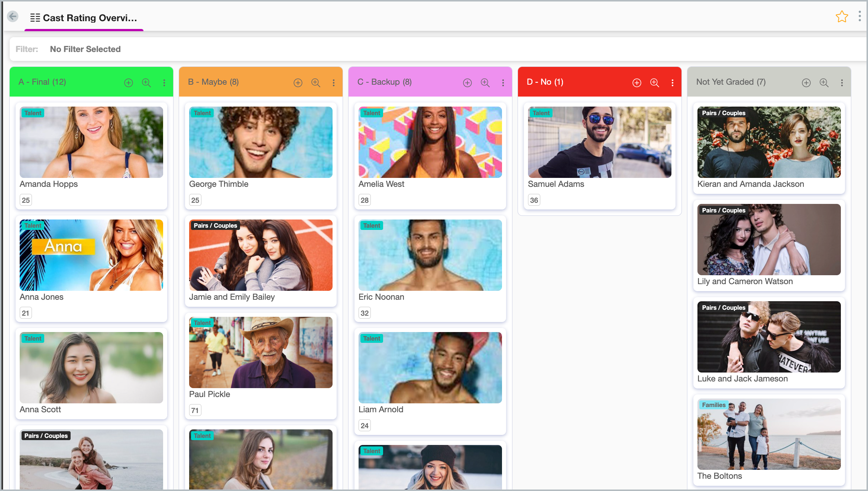
Task: Add item to A - Final column
Action: click(129, 83)
